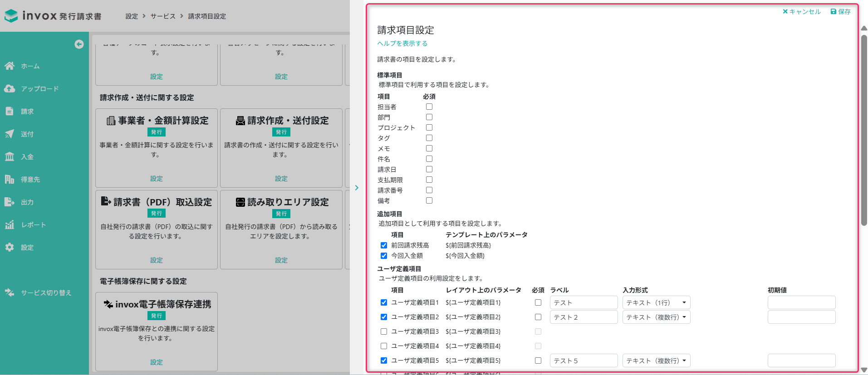Collapse sidebar with the arrow icon

pyautogui.click(x=79, y=44)
